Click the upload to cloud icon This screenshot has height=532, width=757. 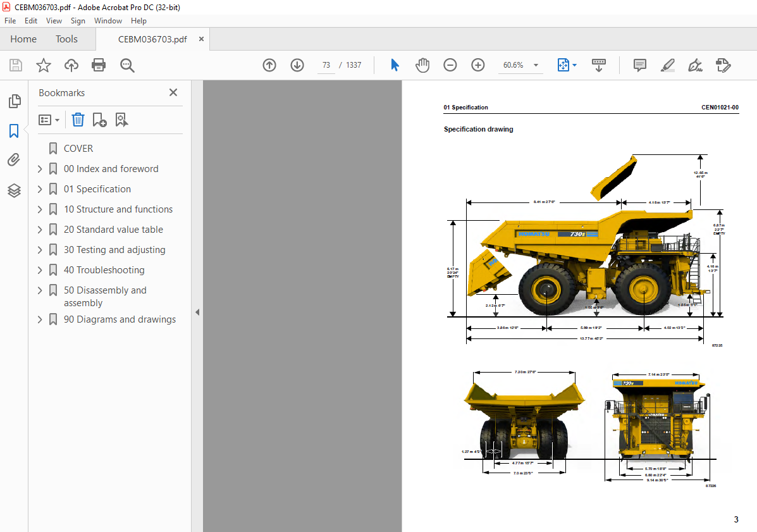point(71,65)
